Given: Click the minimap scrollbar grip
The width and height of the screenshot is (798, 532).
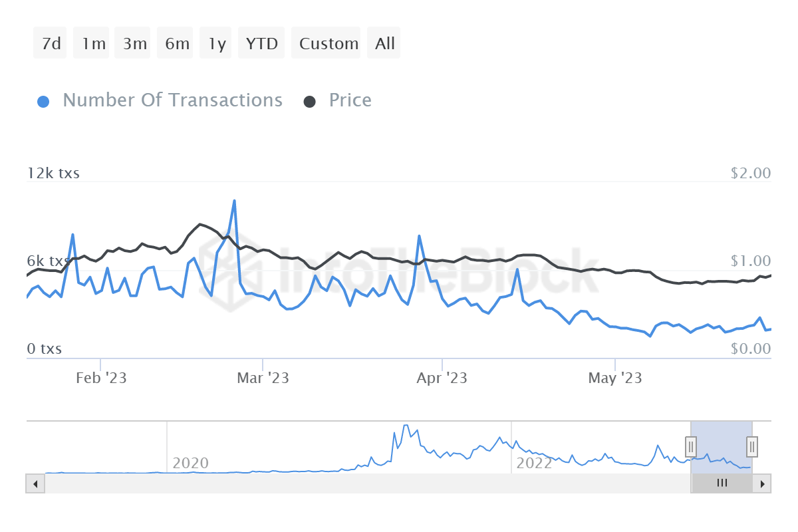Looking at the screenshot, I should click(x=722, y=483).
